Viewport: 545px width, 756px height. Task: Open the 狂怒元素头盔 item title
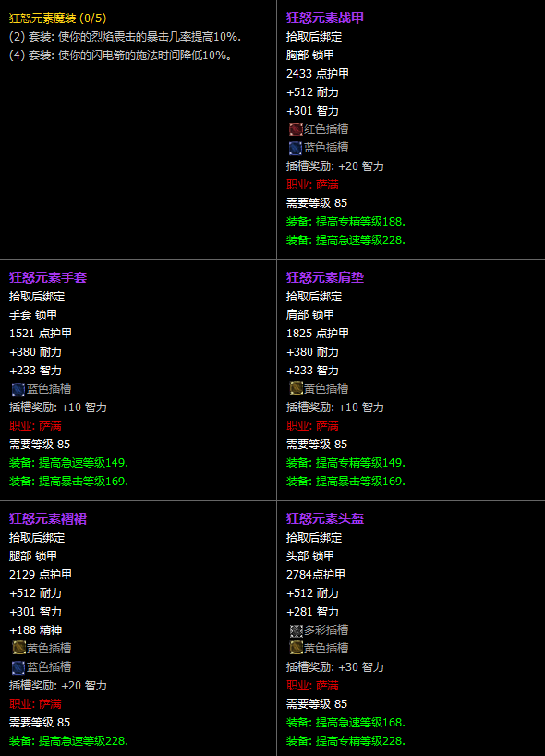(x=325, y=518)
